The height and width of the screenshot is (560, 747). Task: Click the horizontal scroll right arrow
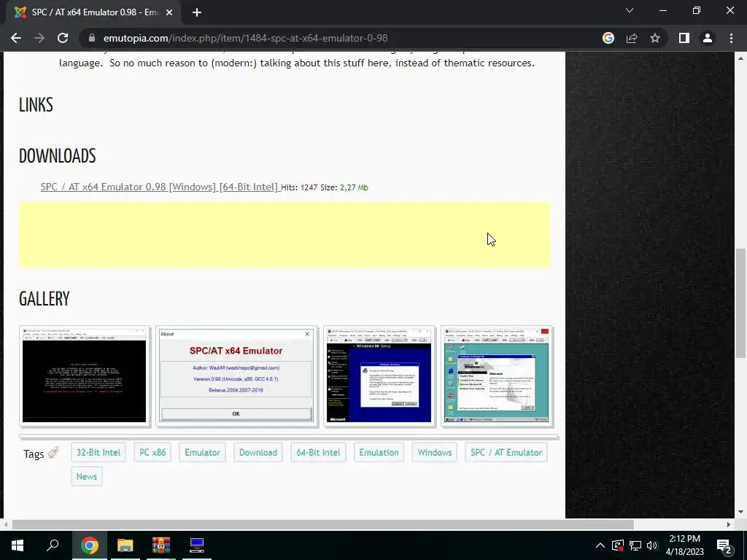(x=729, y=525)
